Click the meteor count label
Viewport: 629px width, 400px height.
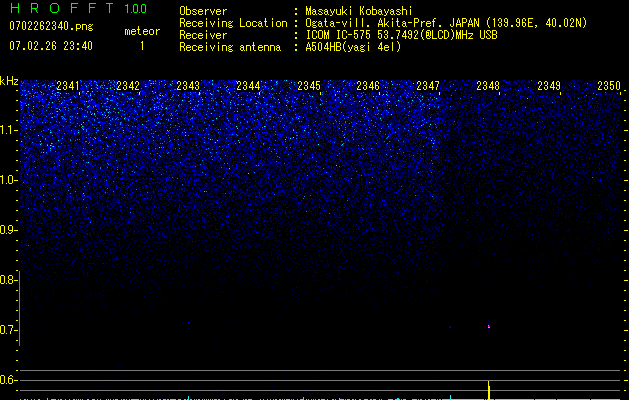point(142,31)
